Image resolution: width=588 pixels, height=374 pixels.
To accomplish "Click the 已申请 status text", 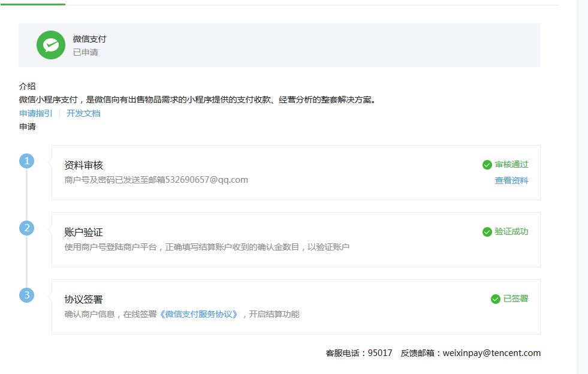I will (x=86, y=52).
